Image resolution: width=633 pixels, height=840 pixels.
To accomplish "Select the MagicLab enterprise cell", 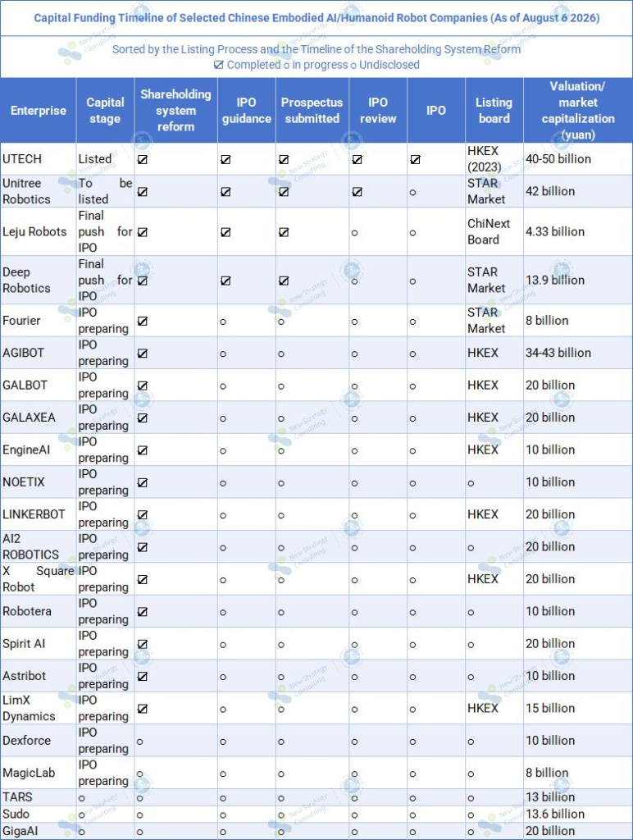I will pyautogui.click(x=38, y=773).
